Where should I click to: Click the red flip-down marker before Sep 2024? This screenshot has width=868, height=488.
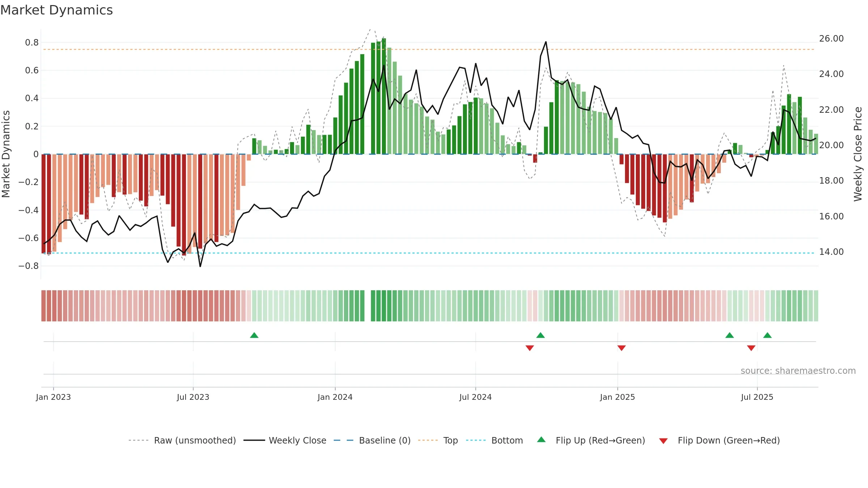click(x=530, y=348)
